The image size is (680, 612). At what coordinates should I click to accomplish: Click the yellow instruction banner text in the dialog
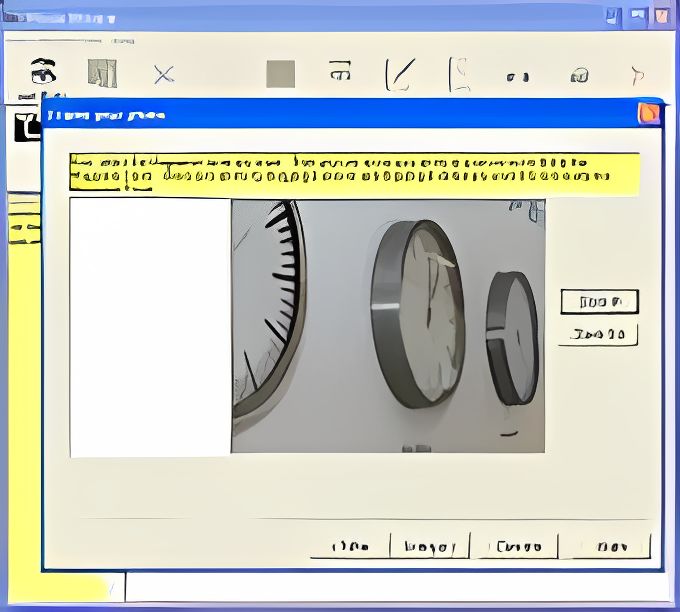(354, 172)
